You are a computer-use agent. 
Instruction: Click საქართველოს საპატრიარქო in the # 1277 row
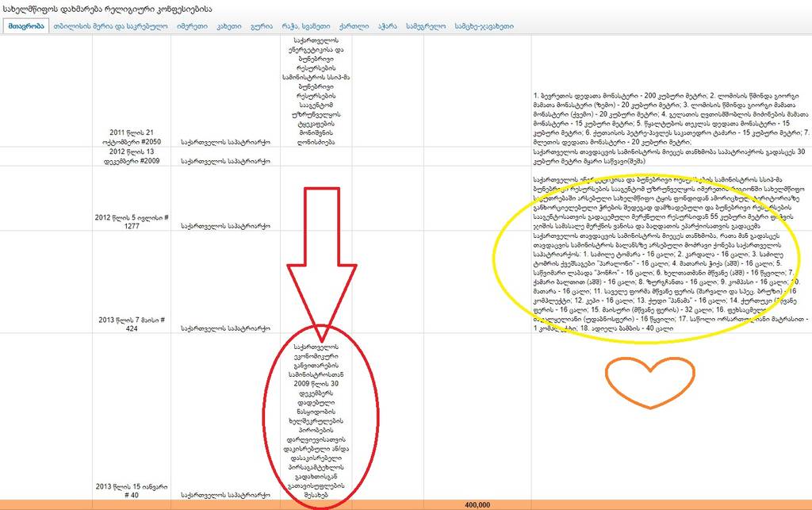click(226, 226)
